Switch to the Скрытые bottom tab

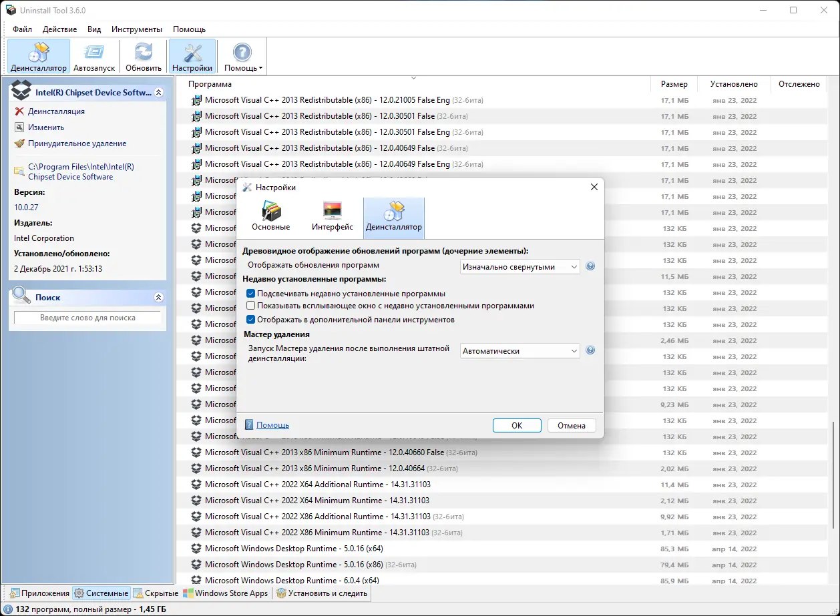click(156, 593)
